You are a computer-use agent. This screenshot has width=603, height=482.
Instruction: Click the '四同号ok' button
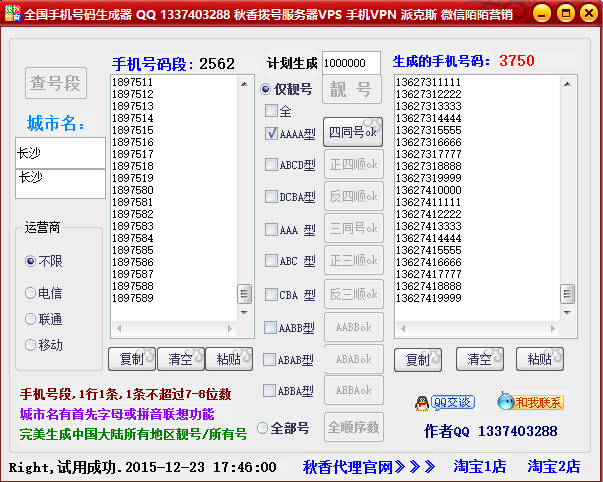pyautogui.click(x=353, y=132)
